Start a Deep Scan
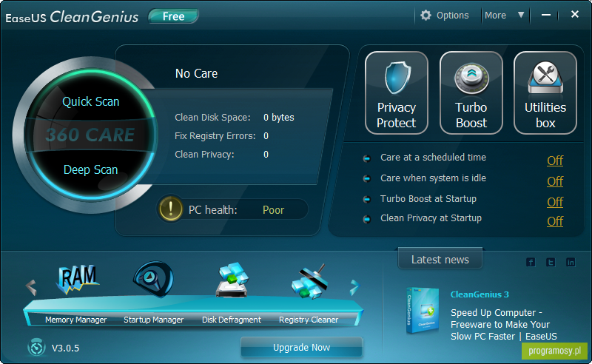Image resolution: width=592 pixels, height=364 pixels. click(x=90, y=169)
